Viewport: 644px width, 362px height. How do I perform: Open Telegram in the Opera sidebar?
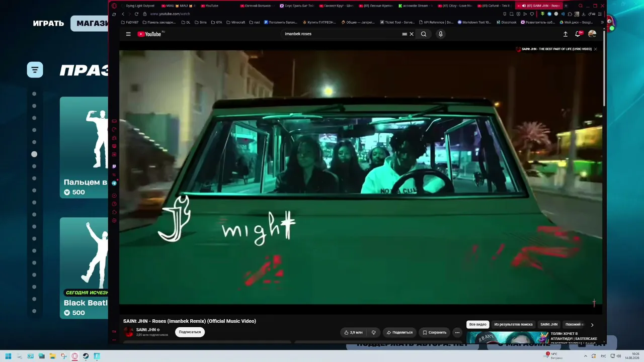click(x=114, y=184)
